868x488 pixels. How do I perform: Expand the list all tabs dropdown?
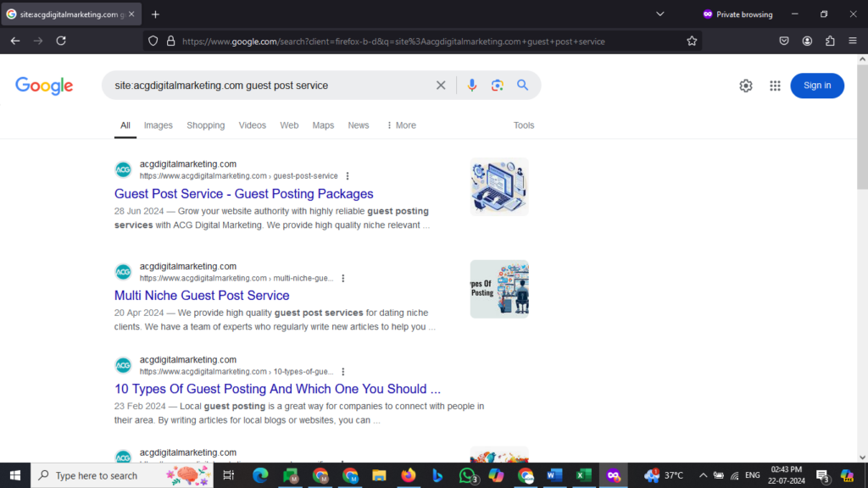(659, 14)
